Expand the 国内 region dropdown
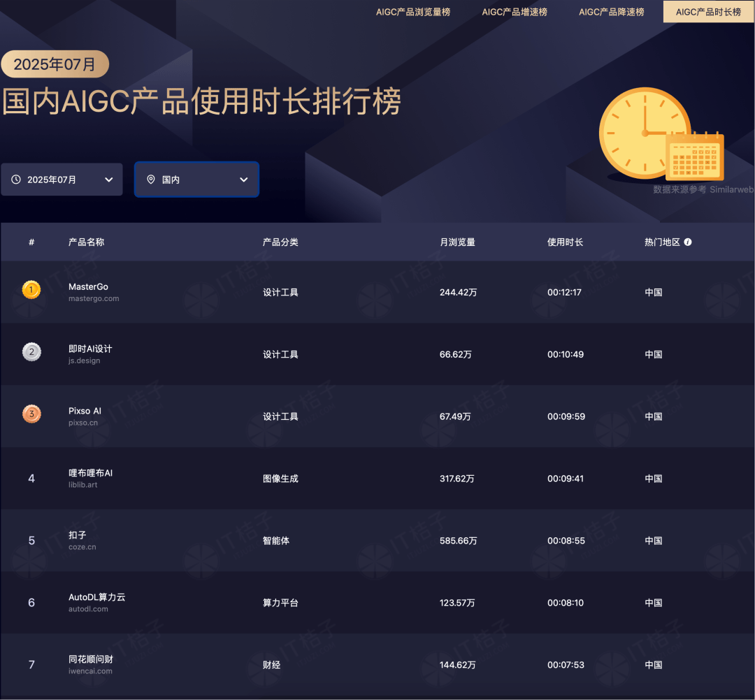 196,180
